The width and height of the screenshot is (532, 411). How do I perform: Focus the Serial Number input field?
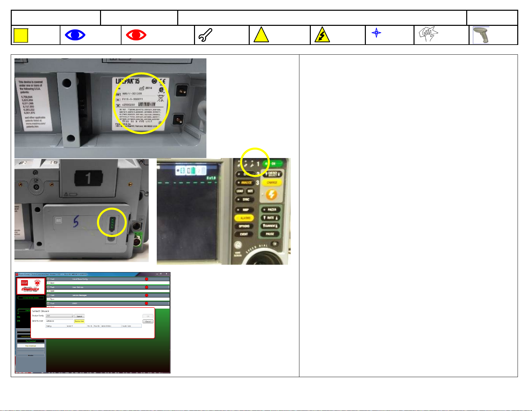59,321
